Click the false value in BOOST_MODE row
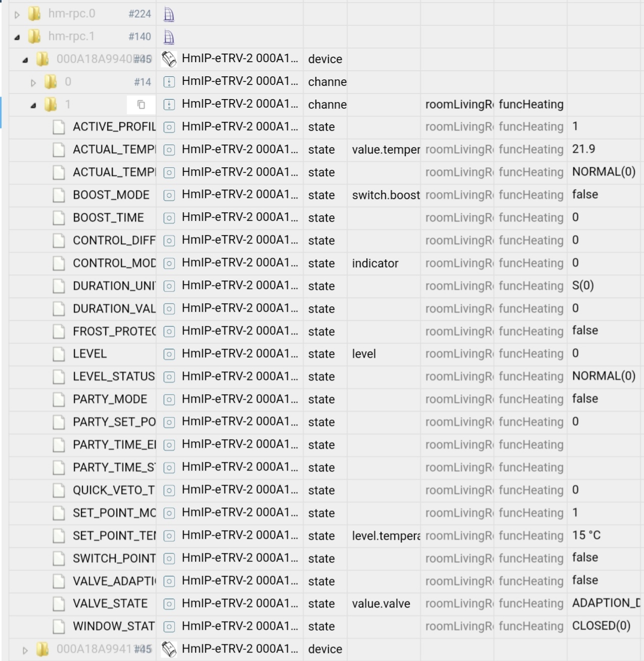 [585, 195]
